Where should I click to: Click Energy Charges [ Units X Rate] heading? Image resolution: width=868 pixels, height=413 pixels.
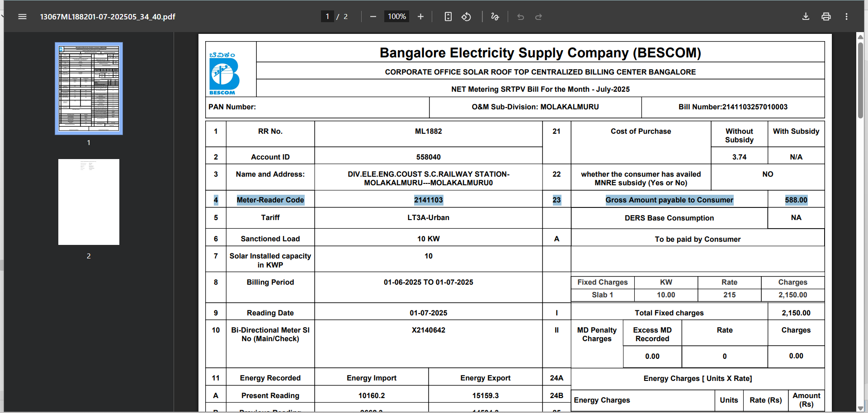pyautogui.click(x=698, y=379)
